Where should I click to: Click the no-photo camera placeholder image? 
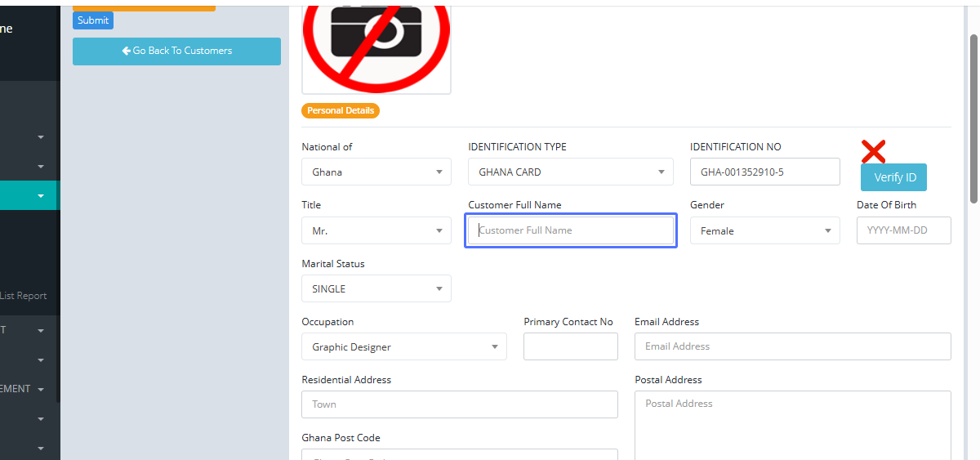pos(376,45)
